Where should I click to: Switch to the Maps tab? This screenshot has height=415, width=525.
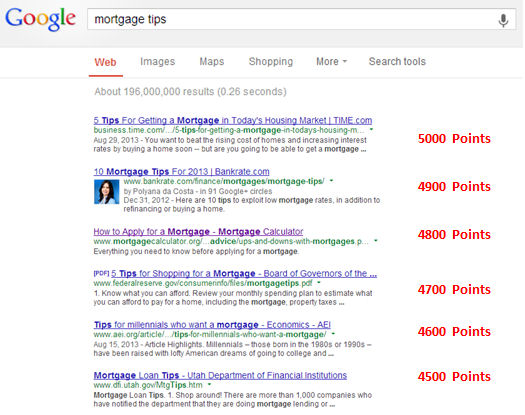click(x=212, y=62)
